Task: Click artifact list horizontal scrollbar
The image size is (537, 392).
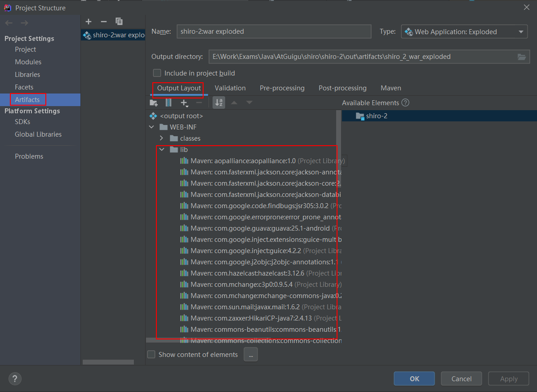Action: (108, 362)
